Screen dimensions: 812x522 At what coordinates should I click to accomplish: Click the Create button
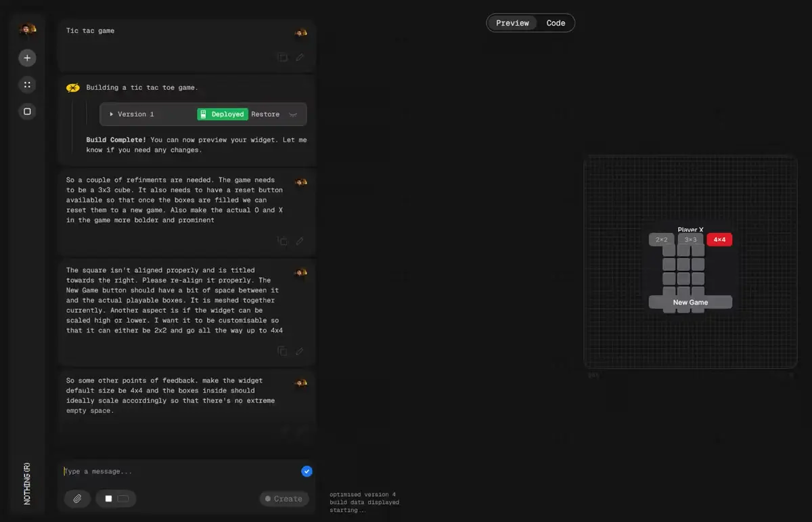tap(284, 498)
